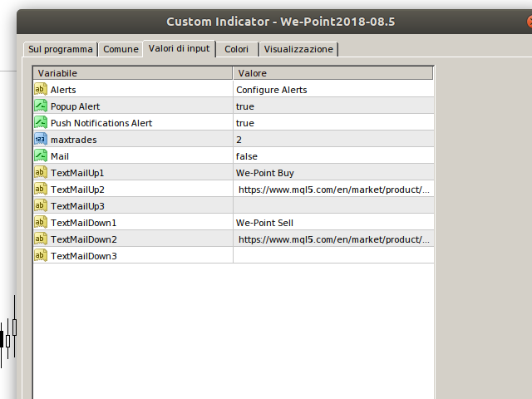Click the boolean icon beside Mail
This screenshot has height=399, width=532.
(x=41, y=155)
